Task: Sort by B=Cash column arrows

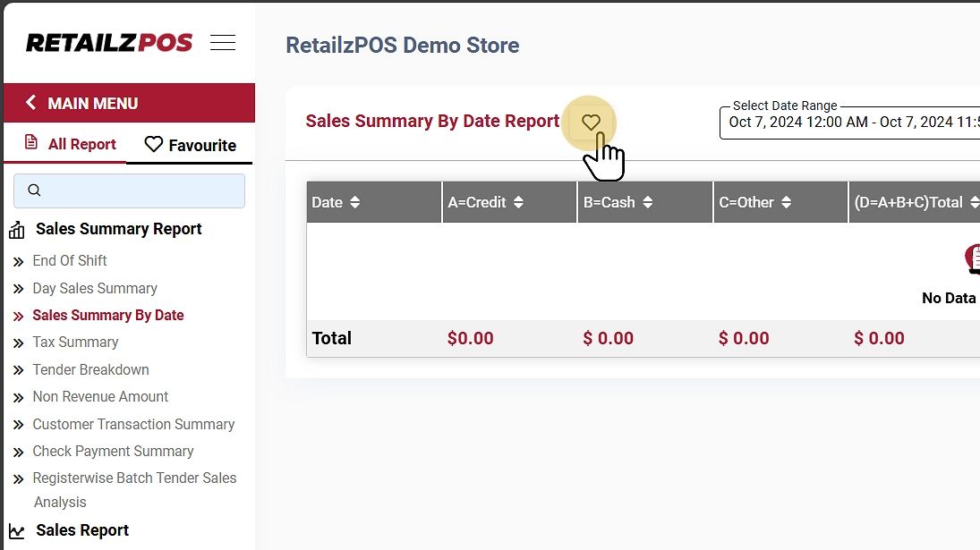Action: tap(647, 203)
